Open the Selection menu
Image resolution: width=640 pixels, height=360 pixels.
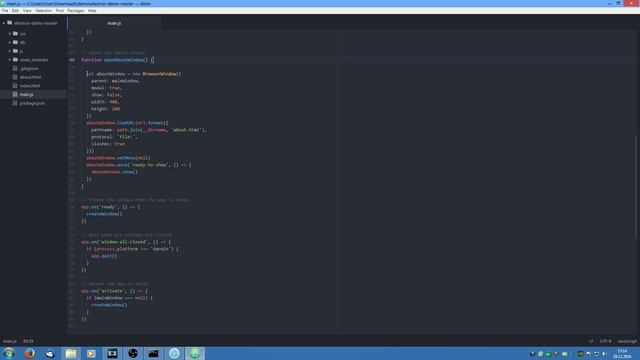(x=44, y=11)
